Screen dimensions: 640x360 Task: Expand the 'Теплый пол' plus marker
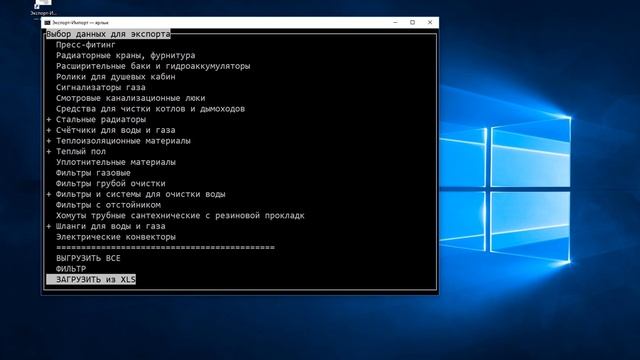(x=49, y=151)
